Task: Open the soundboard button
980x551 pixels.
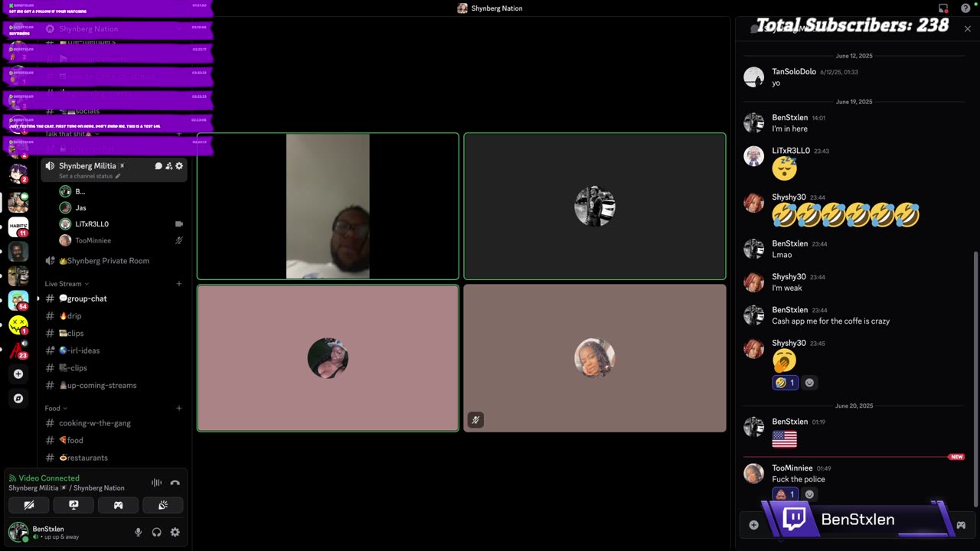Action: pyautogui.click(x=163, y=505)
